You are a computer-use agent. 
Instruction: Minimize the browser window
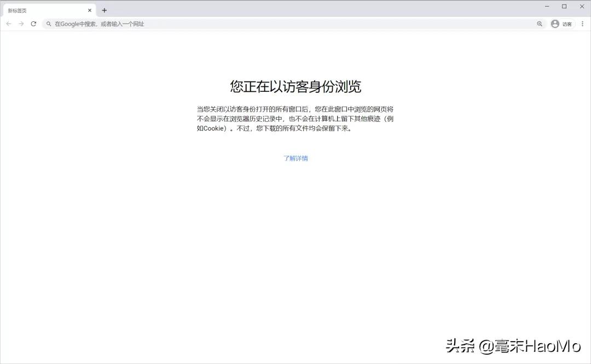tap(546, 6)
